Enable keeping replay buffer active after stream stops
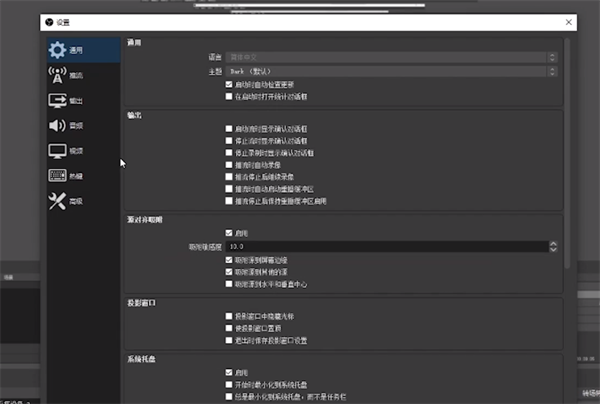 click(x=229, y=201)
